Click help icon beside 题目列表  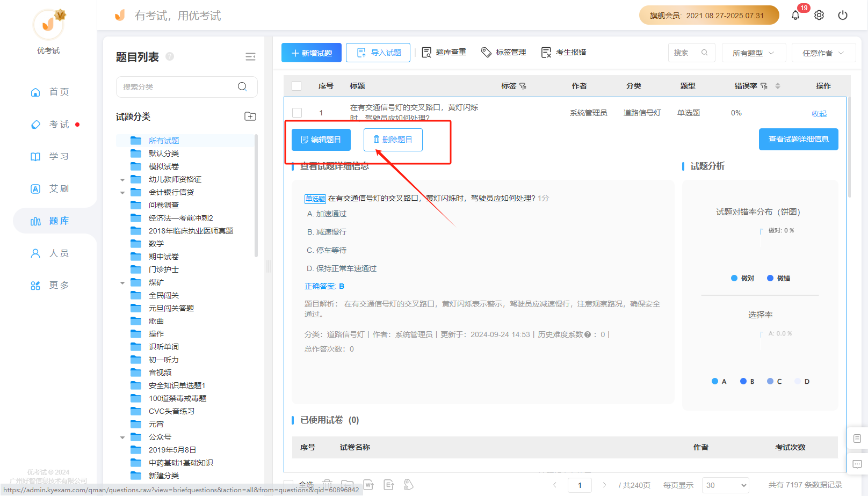(x=170, y=56)
